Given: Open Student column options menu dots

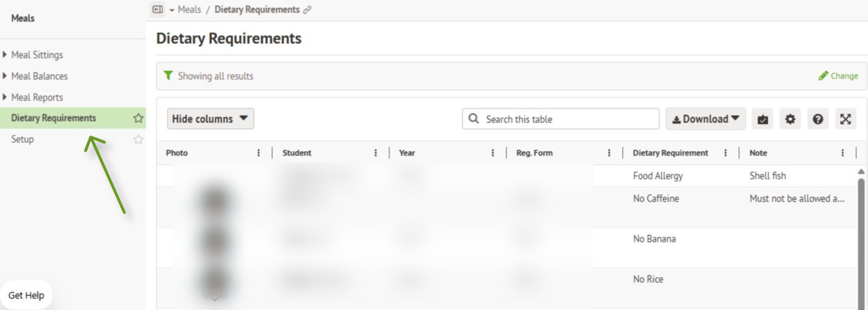Looking at the screenshot, I should (x=376, y=153).
